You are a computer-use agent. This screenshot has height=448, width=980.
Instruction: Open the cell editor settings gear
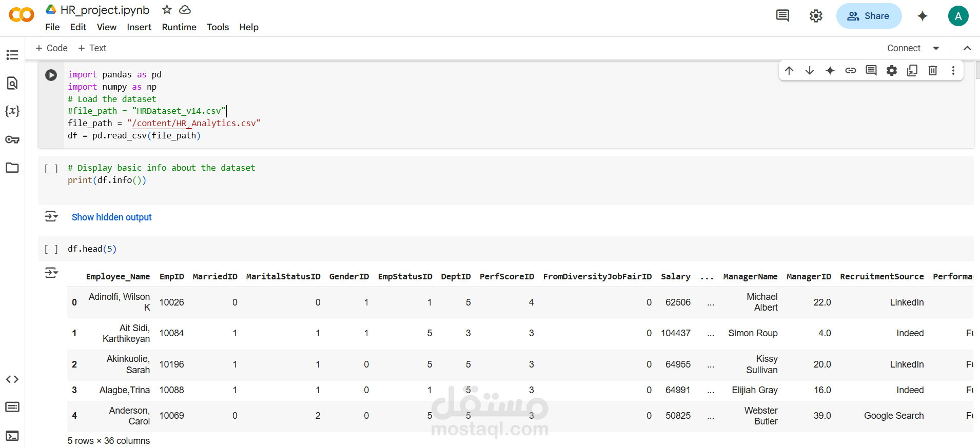tap(892, 71)
